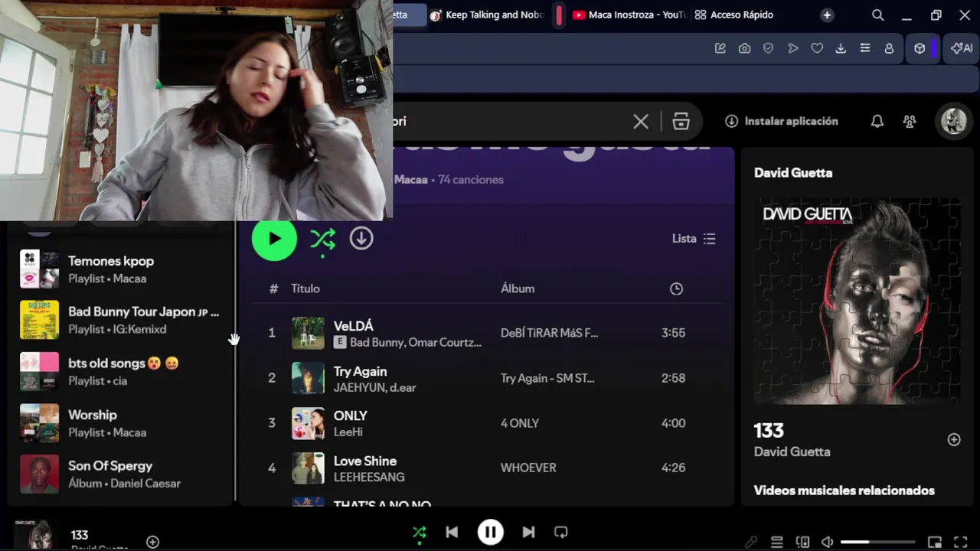Click the David Guetta album artwork
This screenshot has height=551, width=980.
(x=857, y=301)
